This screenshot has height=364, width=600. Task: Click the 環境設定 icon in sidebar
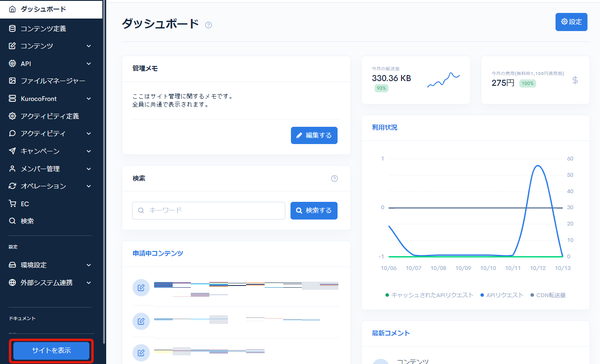point(12,265)
